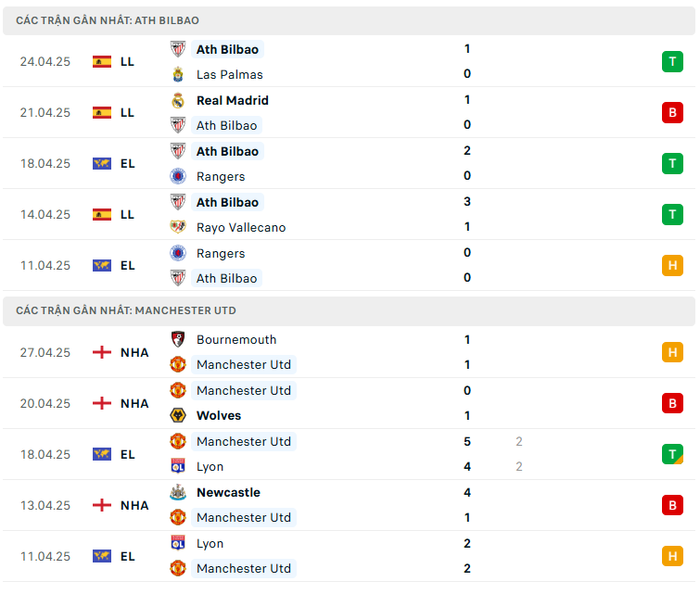Viewport: 700px width, 594px height.
Task: Click the 'Các trận gần nhất: Ath Bilbao' header
Action: [108, 20]
